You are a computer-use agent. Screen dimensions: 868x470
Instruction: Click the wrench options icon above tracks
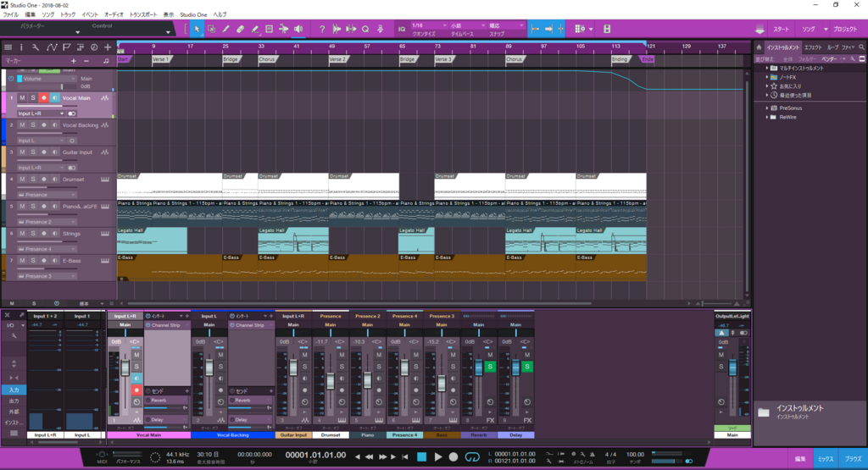(x=36, y=47)
